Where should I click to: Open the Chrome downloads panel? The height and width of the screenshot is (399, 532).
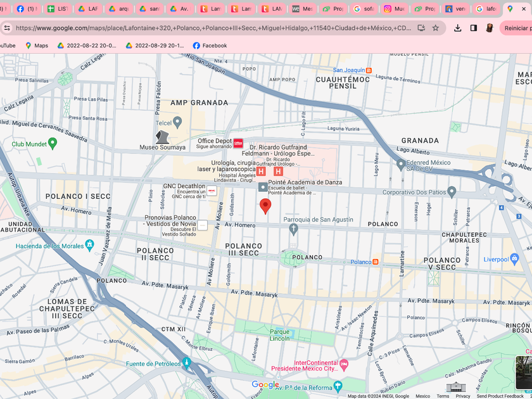coord(458,28)
